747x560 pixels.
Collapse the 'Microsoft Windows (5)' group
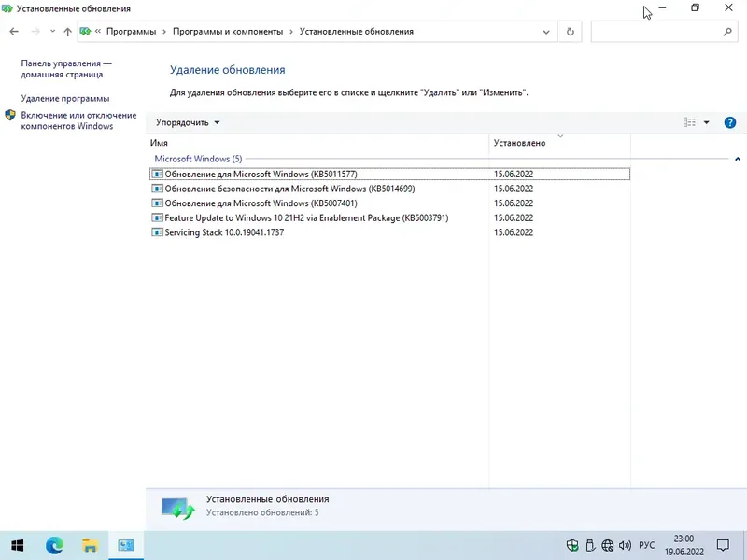pos(738,159)
